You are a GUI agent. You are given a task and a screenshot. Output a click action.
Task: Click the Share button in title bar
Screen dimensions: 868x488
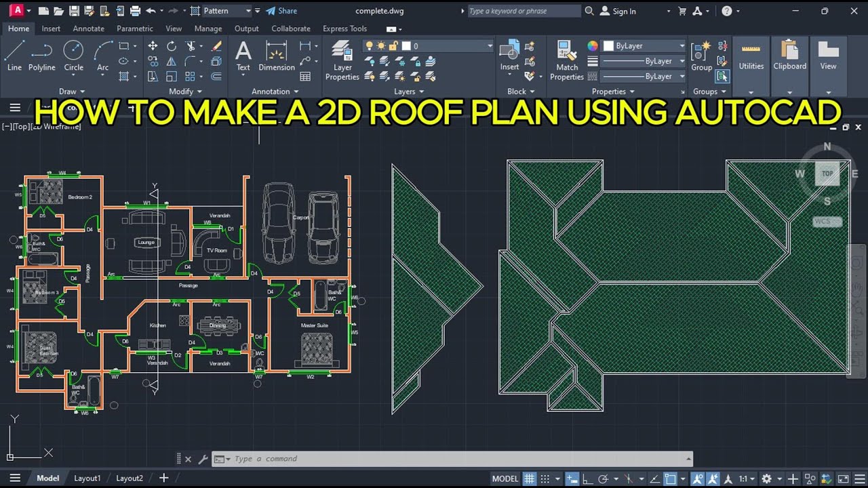(281, 11)
